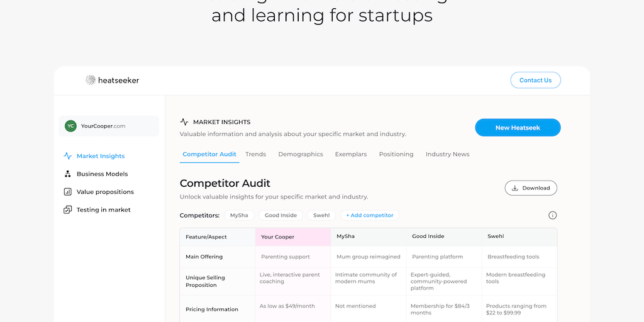Open the Contact Us button
644x322 pixels.
pos(535,80)
